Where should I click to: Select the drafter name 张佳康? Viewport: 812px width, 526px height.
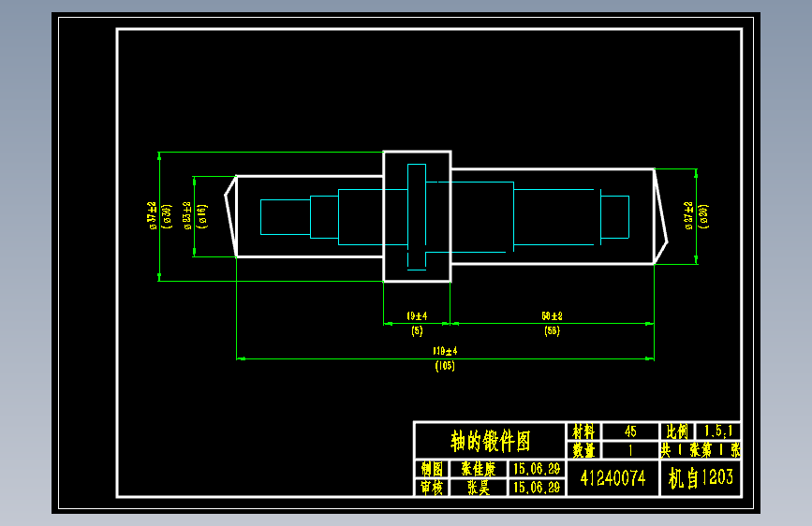click(479, 469)
